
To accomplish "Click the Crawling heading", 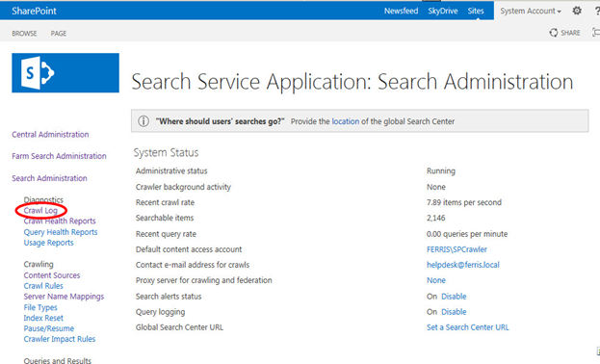I will tap(39, 264).
